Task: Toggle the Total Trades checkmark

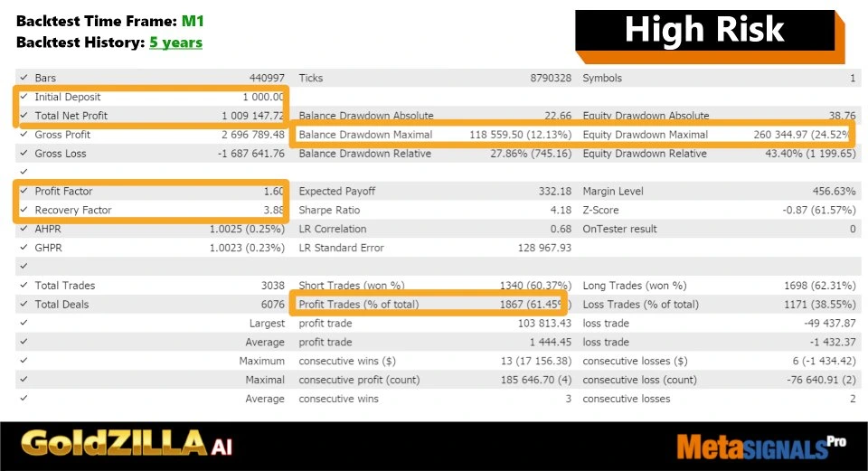Action: point(24,286)
